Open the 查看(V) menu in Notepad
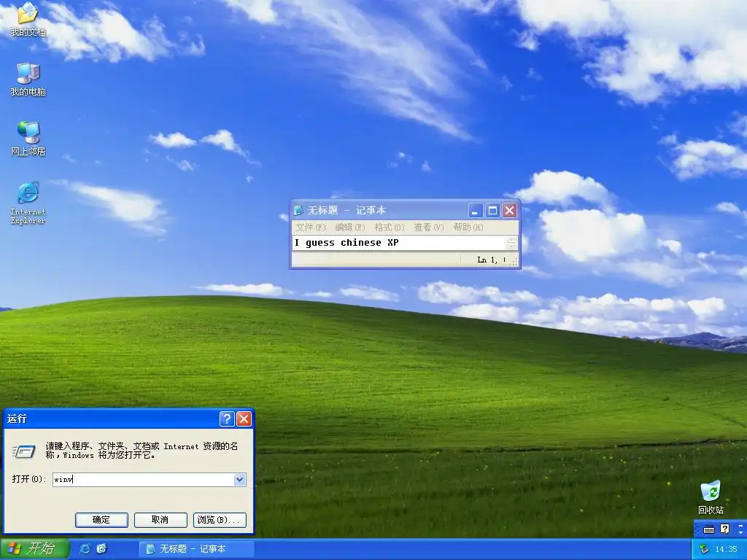Image resolution: width=747 pixels, height=560 pixels. tap(429, 227)
